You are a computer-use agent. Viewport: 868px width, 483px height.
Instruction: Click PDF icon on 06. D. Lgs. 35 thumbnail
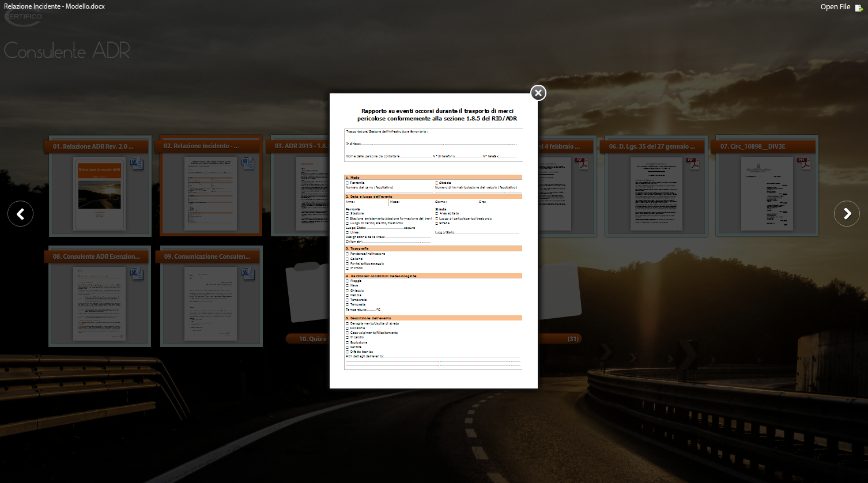(x=692, y=164)
